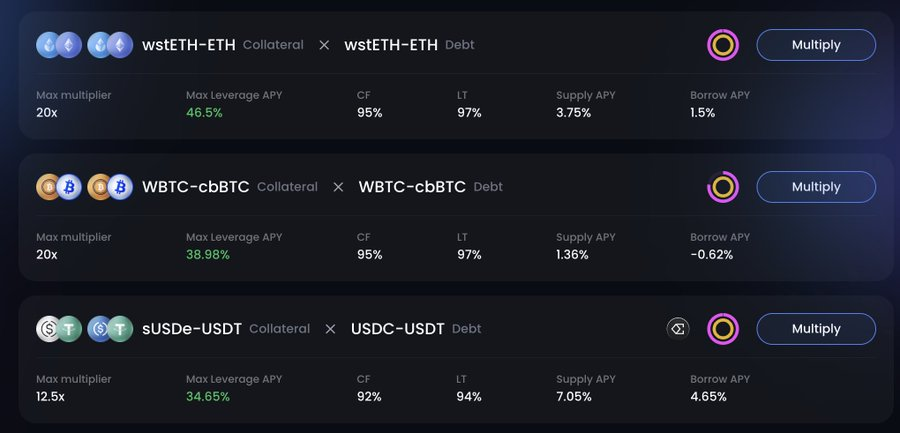900x433 pixels.
Task: Open the USDC-USDT Debt name link
Action: pyautogui.click(x=397, y=329)
